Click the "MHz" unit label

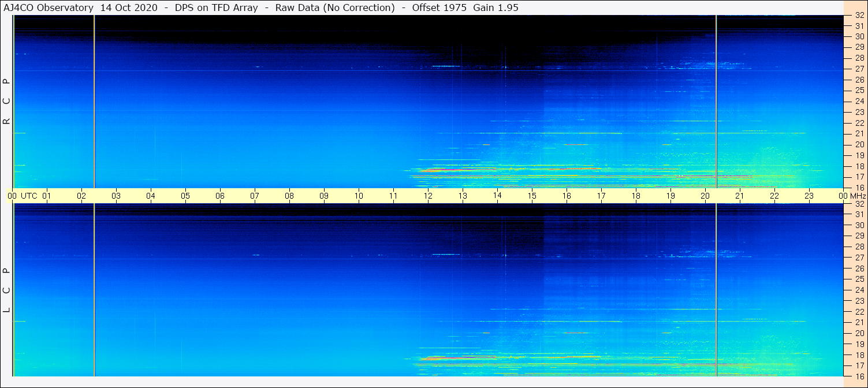tap(858, 196)
